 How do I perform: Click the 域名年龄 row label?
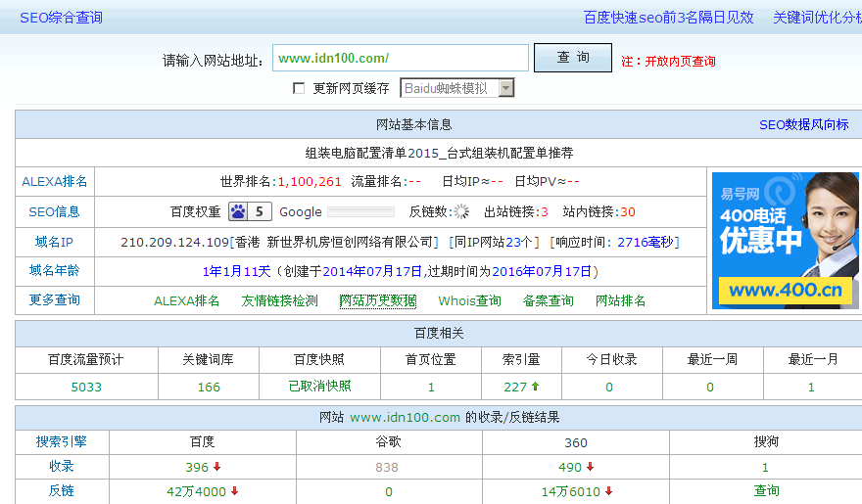click(x=55, y=271)
